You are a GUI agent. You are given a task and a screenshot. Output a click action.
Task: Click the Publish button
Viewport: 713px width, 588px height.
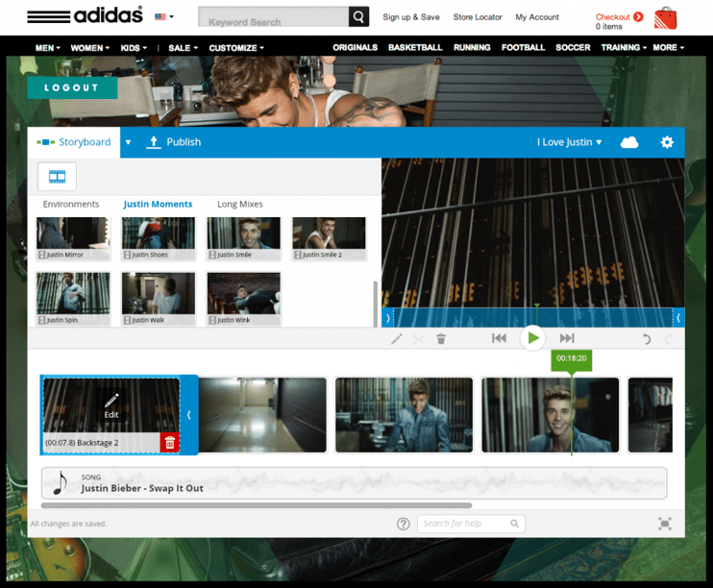click(173, 142)
